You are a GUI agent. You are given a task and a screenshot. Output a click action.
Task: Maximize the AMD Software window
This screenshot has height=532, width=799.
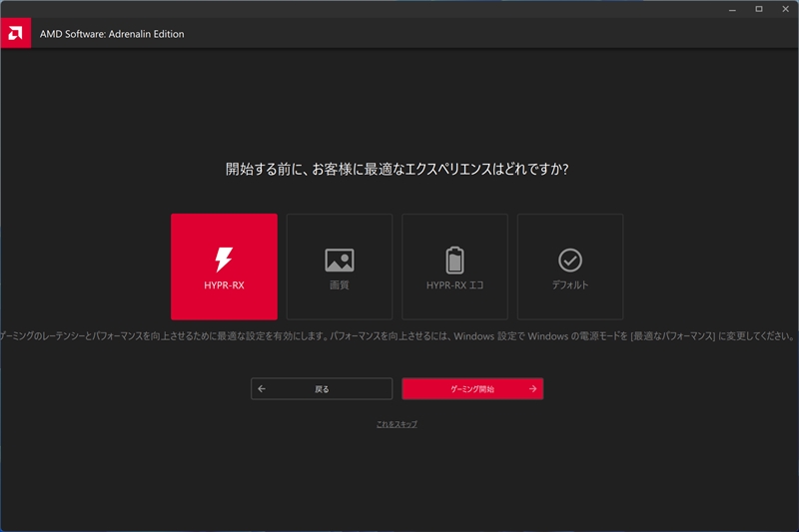click(759, 9)
